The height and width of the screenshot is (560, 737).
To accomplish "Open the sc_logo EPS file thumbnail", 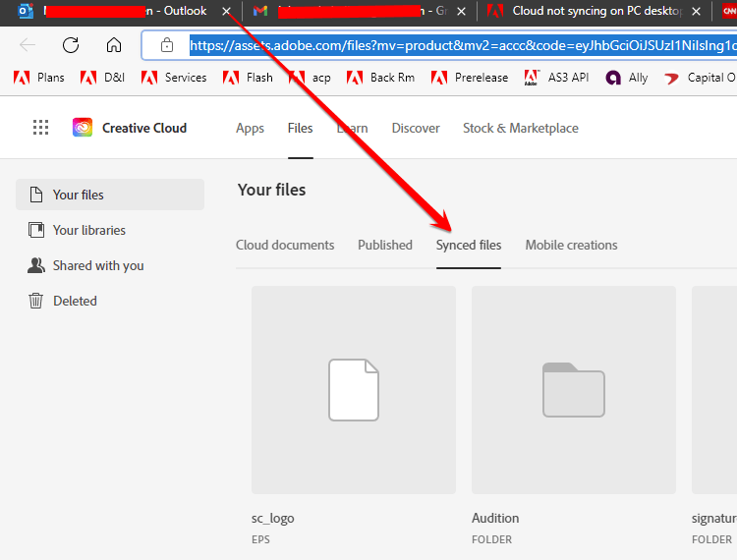I will (x=354, y=390).
